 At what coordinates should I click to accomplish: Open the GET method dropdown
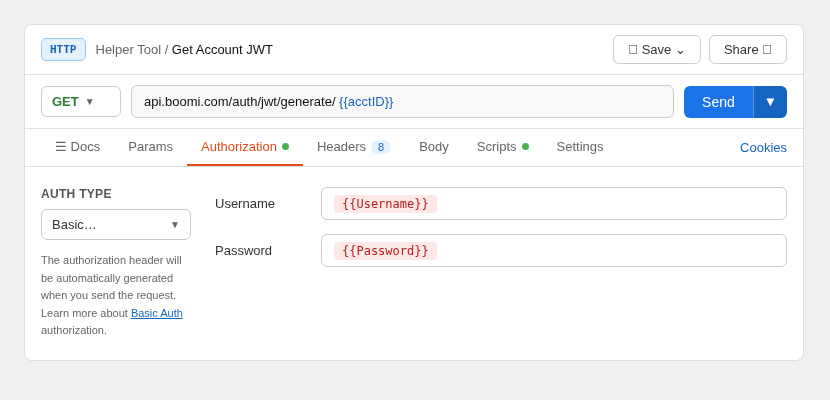[x=81, y=102]
